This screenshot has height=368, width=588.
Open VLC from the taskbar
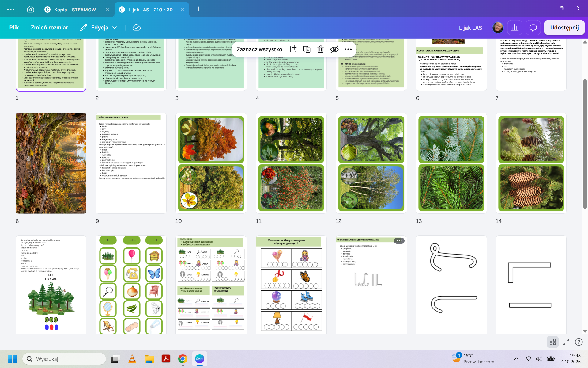[x=132, y=359]
